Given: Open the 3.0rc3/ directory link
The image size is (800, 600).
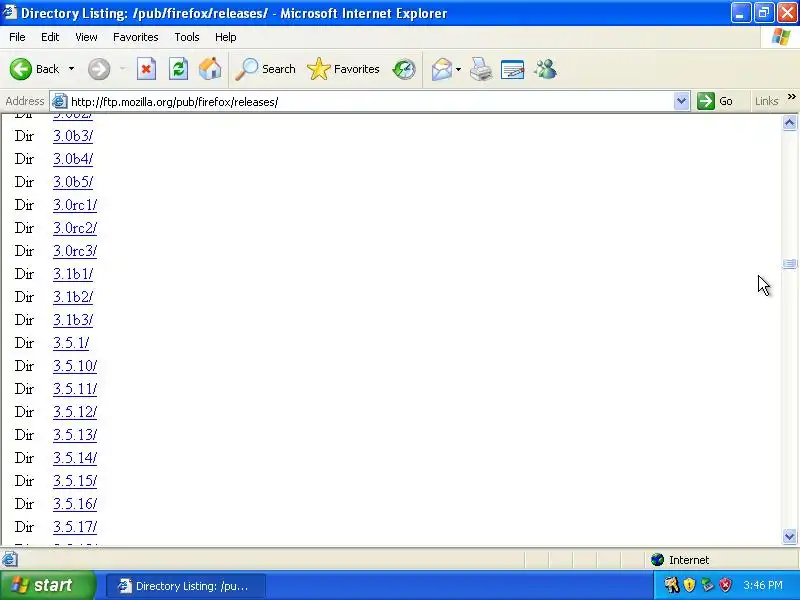Looking at the screenshot, I should tap(75, 251).
